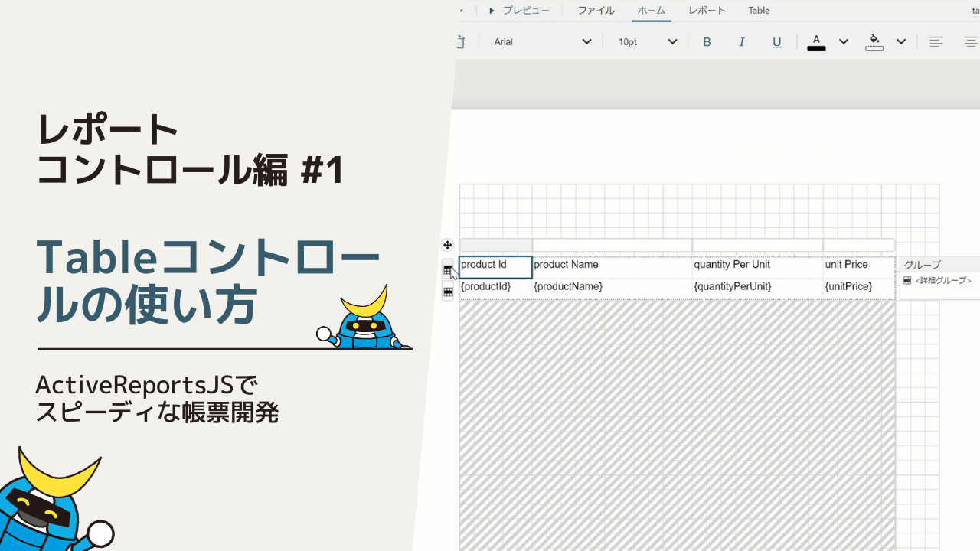Image resolution: width=980 pixels, height=551 pixels.
Task: Select the "product Name" header cell
Action: 612,267
